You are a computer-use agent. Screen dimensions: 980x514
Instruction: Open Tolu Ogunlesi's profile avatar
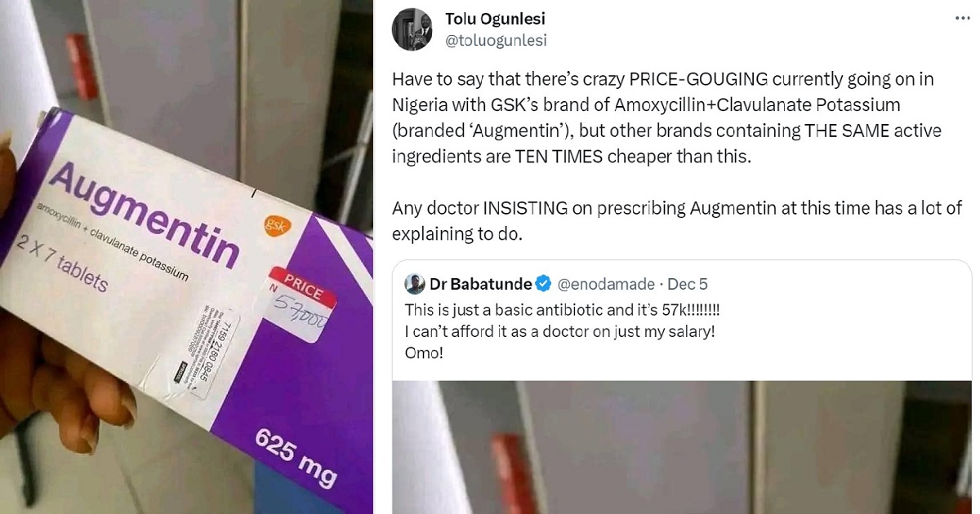[x=412, y=29]
